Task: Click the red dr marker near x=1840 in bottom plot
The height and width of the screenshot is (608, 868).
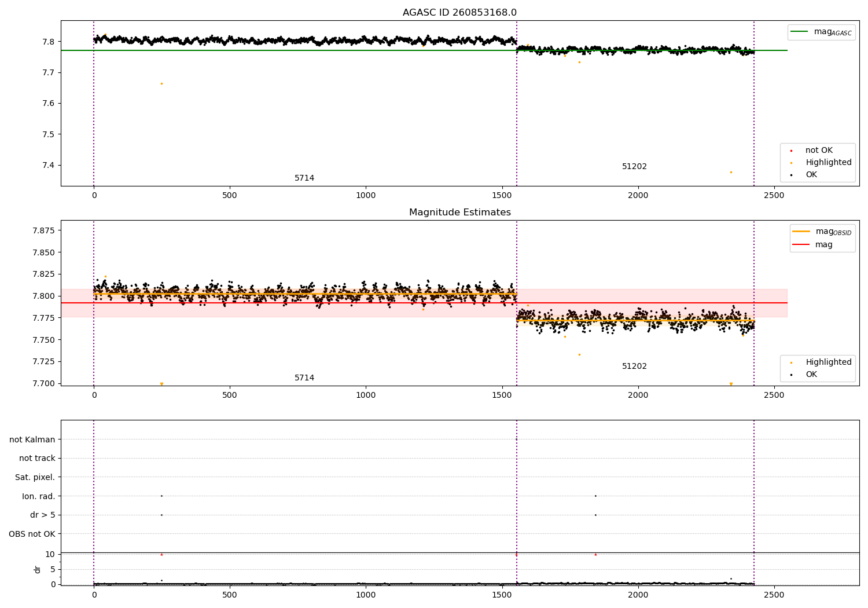Action: (x=595, y=555)
